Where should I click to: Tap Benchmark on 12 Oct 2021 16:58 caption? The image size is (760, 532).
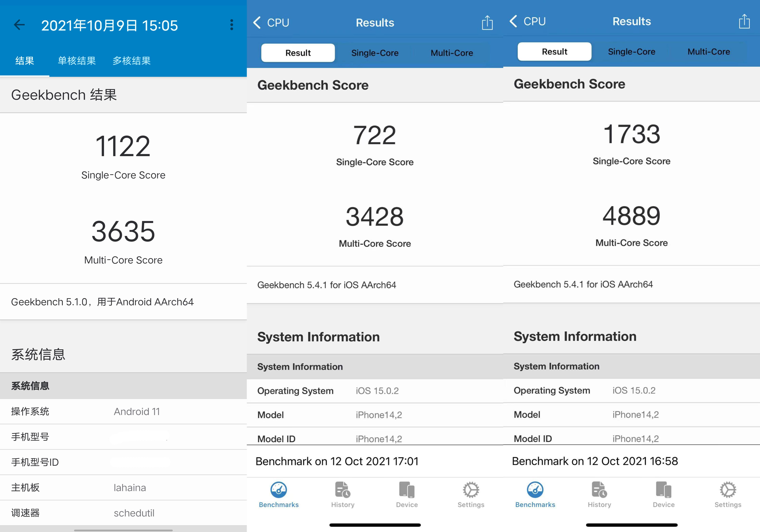click(x=595, y=461)
